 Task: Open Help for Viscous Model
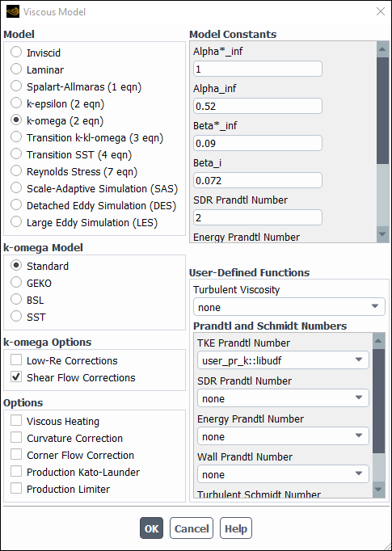pyautogui.click(x=236, y=528)
